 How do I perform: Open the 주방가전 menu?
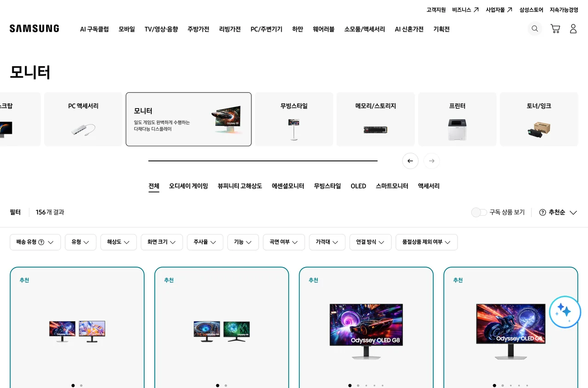point(198,29)
